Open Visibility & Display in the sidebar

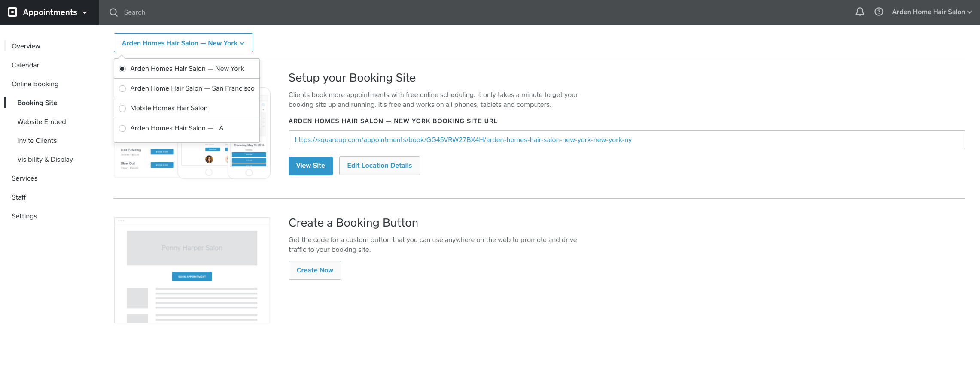tap(45, 160)
